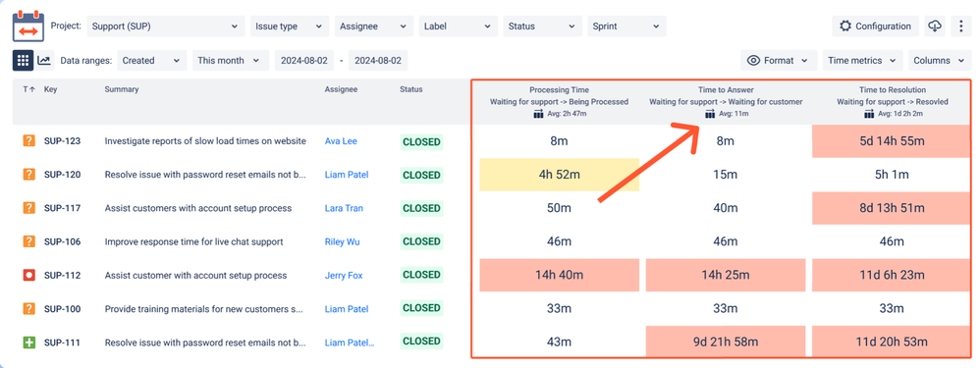Click the red 11d 20h 53m cell

point(892,342)
